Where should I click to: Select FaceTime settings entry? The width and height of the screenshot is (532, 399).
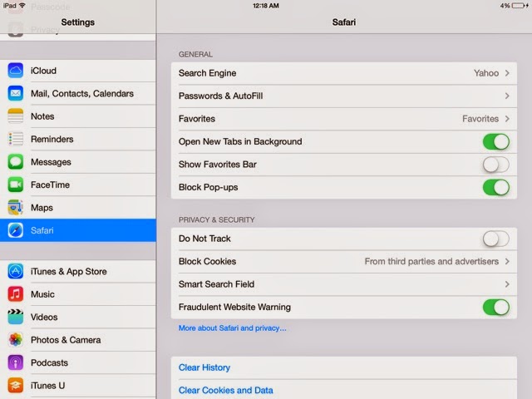pyautogui.click(x=78, y=185)
